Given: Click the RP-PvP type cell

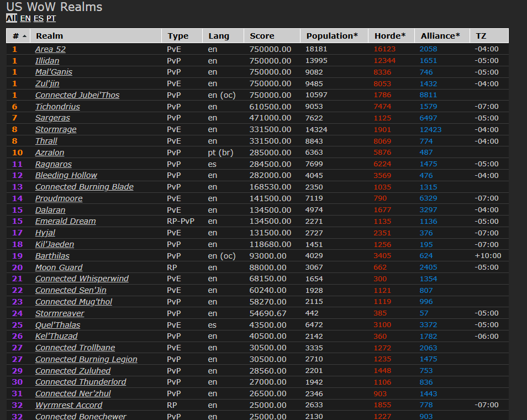Looking at the screenshot, I should (181, 221).
